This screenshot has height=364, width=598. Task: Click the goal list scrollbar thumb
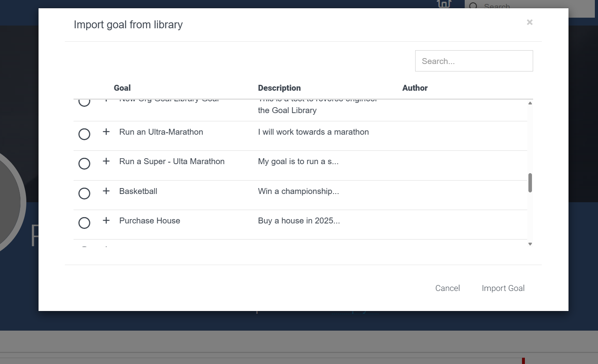click(530, 183)
